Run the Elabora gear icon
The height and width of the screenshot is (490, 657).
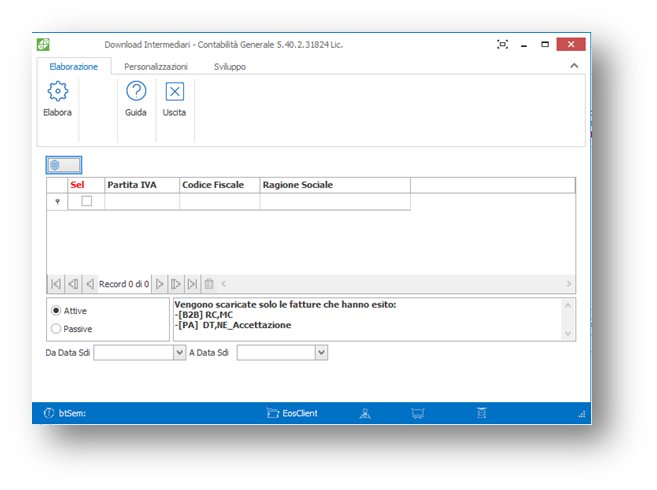tap(57, 91)
